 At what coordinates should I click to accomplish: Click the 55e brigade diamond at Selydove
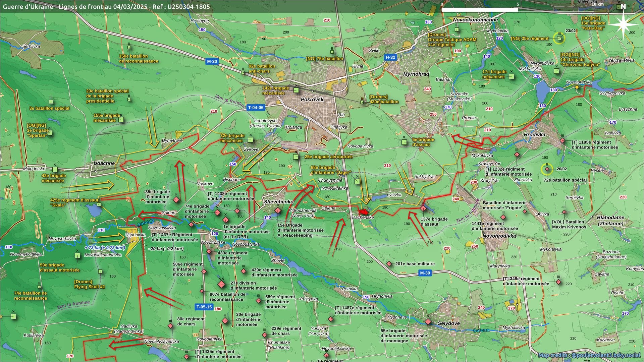428,322
